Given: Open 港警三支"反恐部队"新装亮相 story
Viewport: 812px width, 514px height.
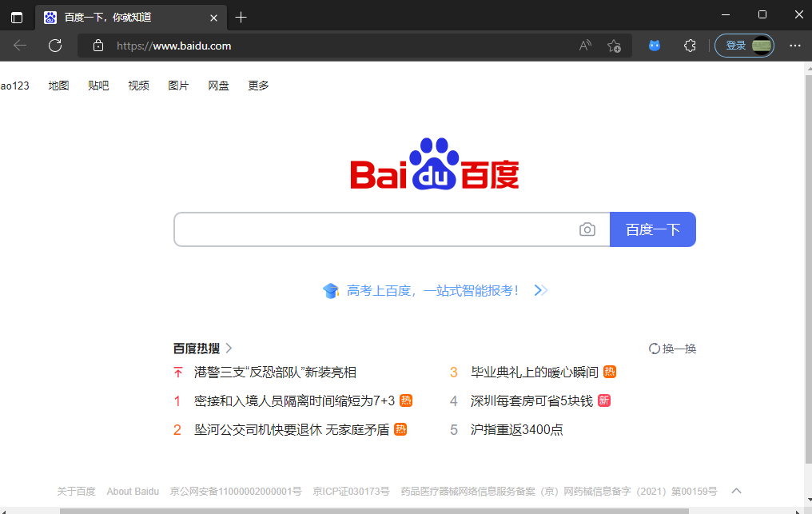Looking at the screenshot, I should click(x=275, y=372).
